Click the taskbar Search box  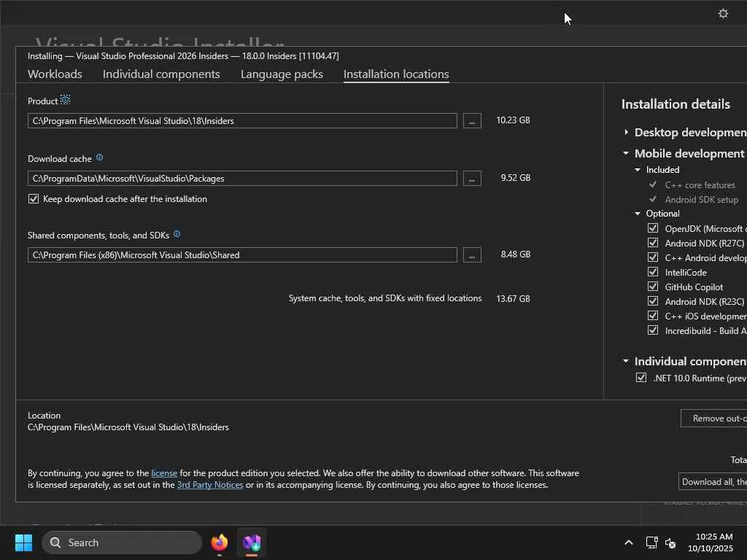[122, 542]
